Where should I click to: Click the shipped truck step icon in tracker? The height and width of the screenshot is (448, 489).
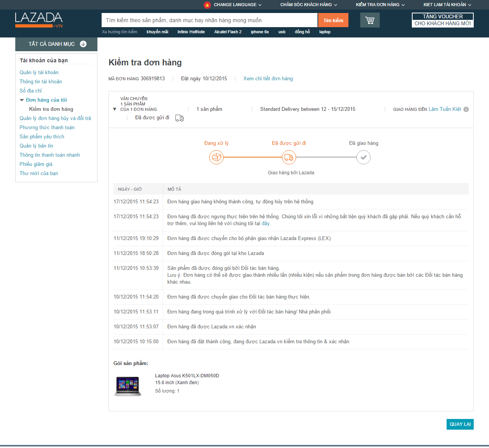pyautogui.click(x=289, y=157)
